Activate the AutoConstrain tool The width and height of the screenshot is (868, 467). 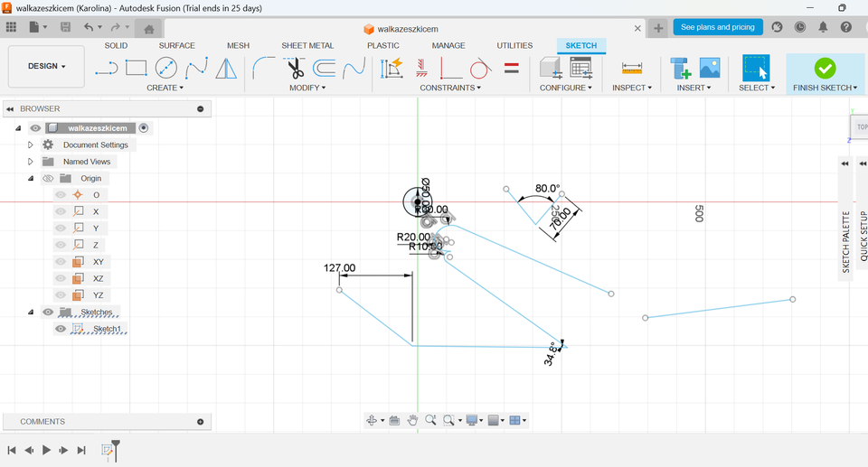point(392,68)
